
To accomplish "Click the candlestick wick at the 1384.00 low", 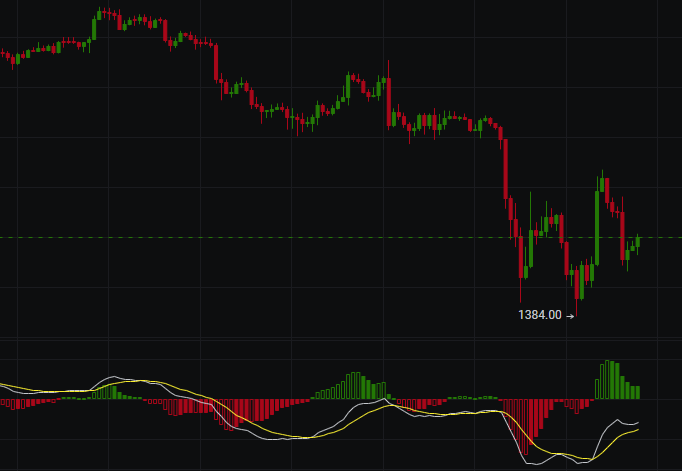I will (576, 308).
